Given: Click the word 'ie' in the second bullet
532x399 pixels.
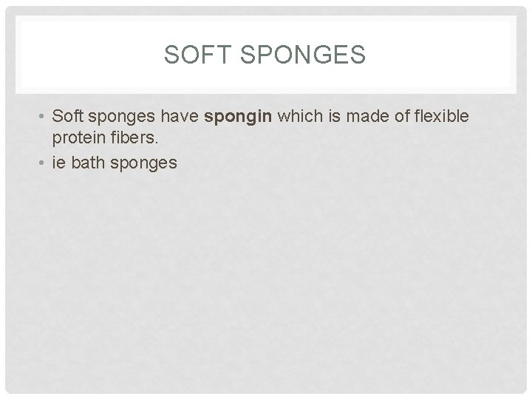Looking at the screenshot, I should click(x=58, y=163).
